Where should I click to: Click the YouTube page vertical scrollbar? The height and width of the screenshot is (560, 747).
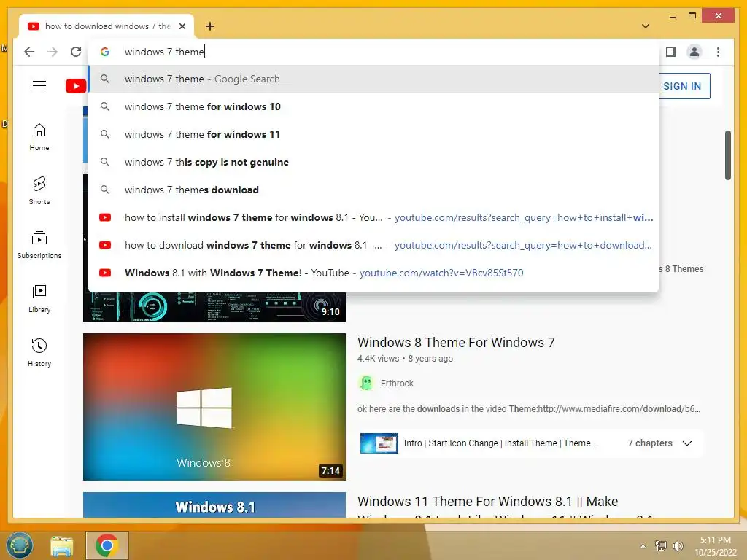727,155
